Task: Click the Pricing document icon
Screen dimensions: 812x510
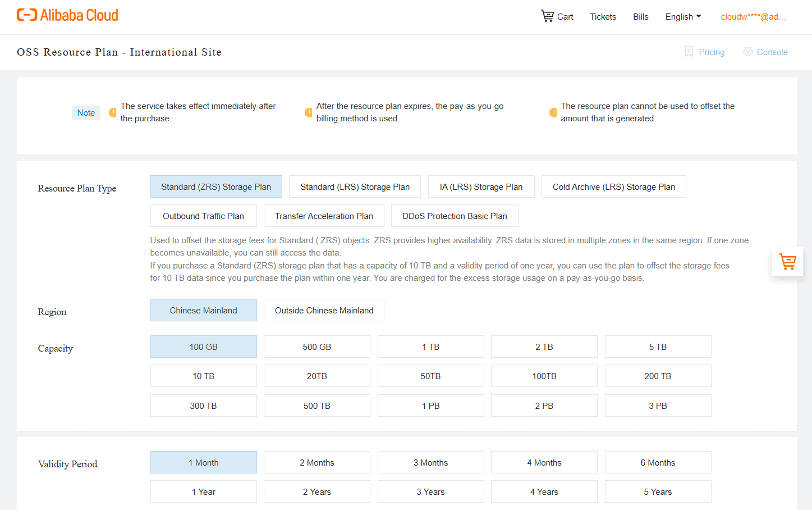Action: 689,52
